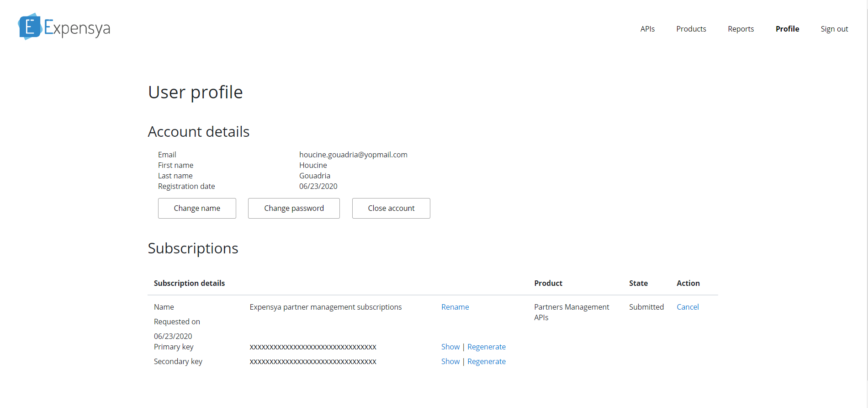868x408 pixels.
Task: Open the APIs menu item
Action: pyautogui.click(x=647, y=29)
